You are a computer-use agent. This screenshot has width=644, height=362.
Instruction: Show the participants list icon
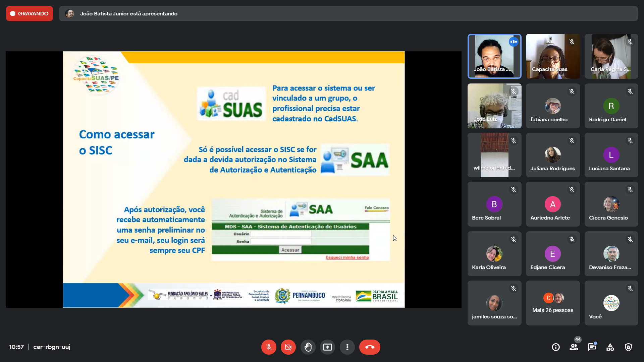tap(574, 347)
